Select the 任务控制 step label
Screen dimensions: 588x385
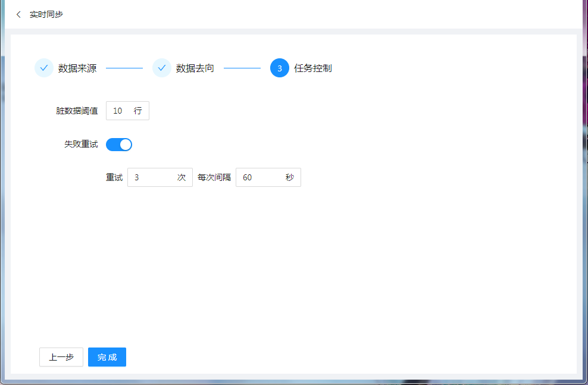pyautogui.click(x=313, y=68)
